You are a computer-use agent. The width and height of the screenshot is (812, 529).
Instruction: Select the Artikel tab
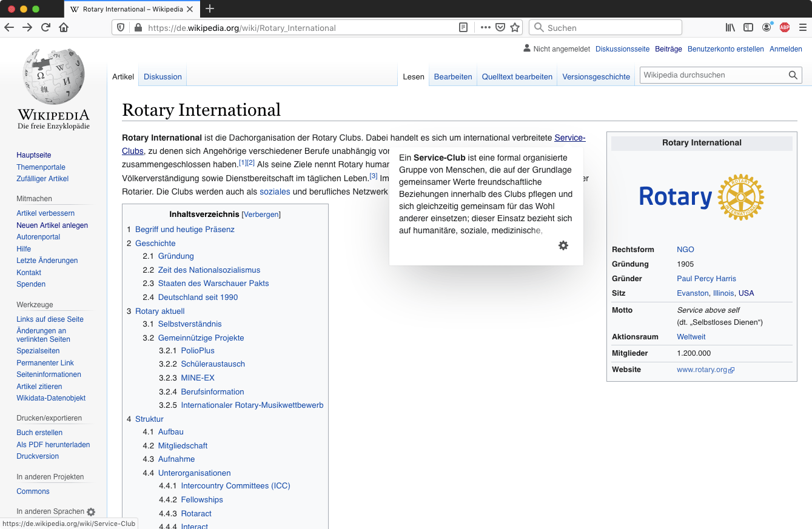tap(123, 77)
